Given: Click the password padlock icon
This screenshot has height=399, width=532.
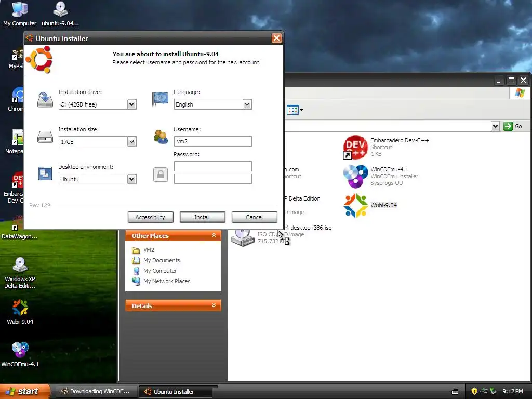Looking at the screenshot, I should [161, 175].
